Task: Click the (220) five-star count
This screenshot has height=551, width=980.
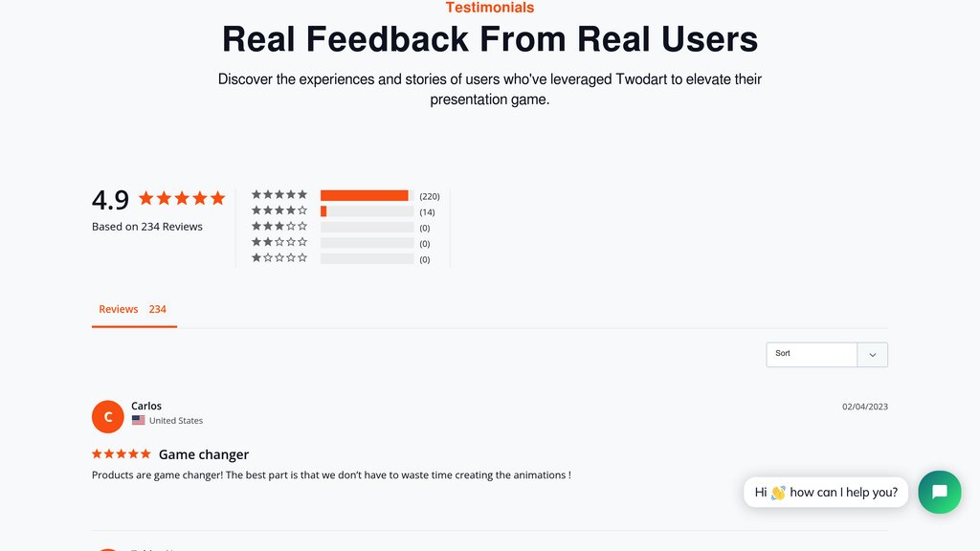Action: click(430, 196)
